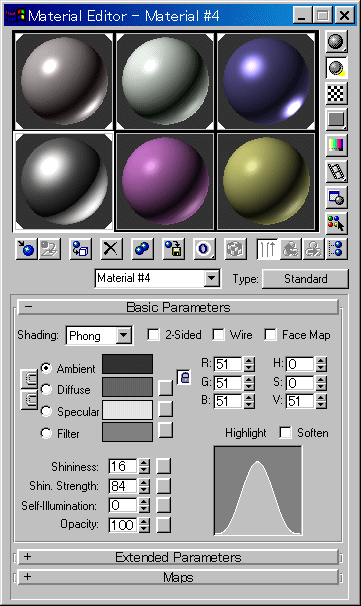Viewport: 361px width, 606px height.
Task: Open the Material Editor Options icon
Action: (x=336, y=197)
